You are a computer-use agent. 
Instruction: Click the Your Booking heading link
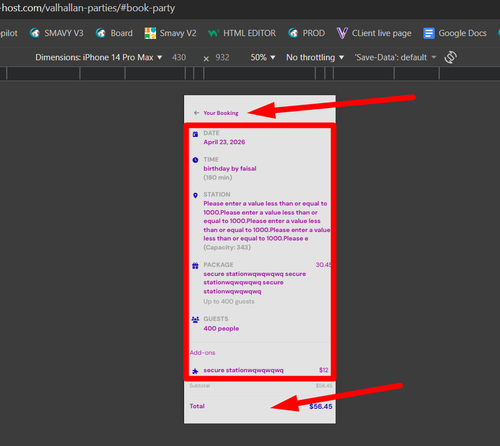pyautogui.click(x=221, y=113)
